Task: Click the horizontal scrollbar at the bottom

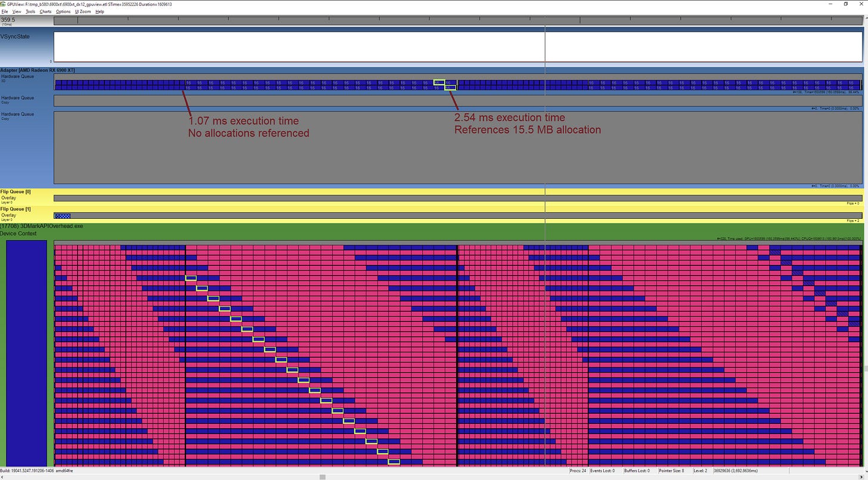Action: tap(322, 476)
